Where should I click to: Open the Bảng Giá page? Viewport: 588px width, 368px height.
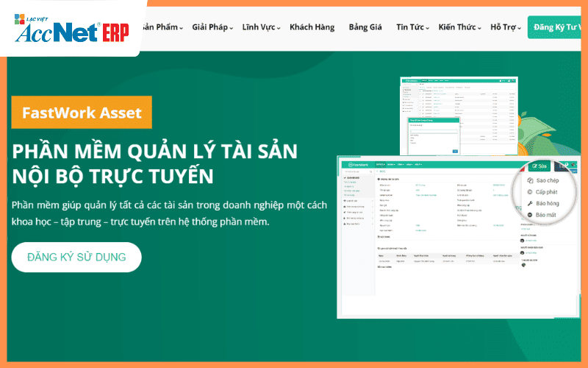pos(365,27)
